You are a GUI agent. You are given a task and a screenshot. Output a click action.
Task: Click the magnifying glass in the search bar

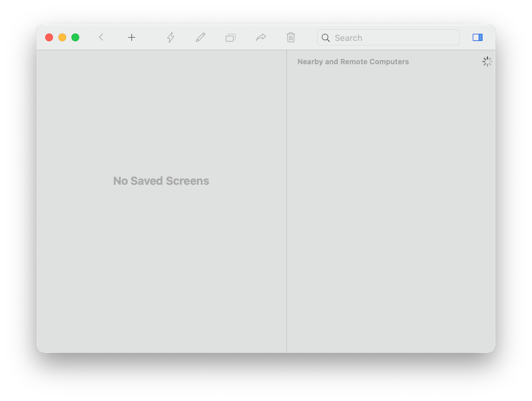[x=326, y=38]
